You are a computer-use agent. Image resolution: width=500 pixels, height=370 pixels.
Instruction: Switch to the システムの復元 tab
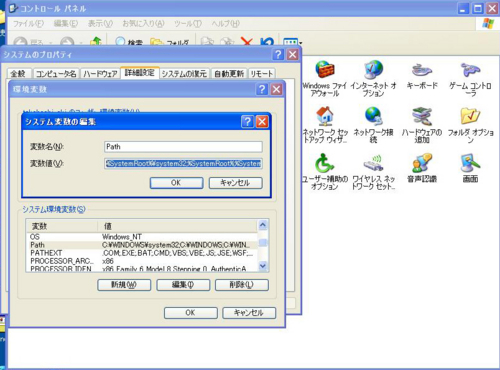pos(184,73)
